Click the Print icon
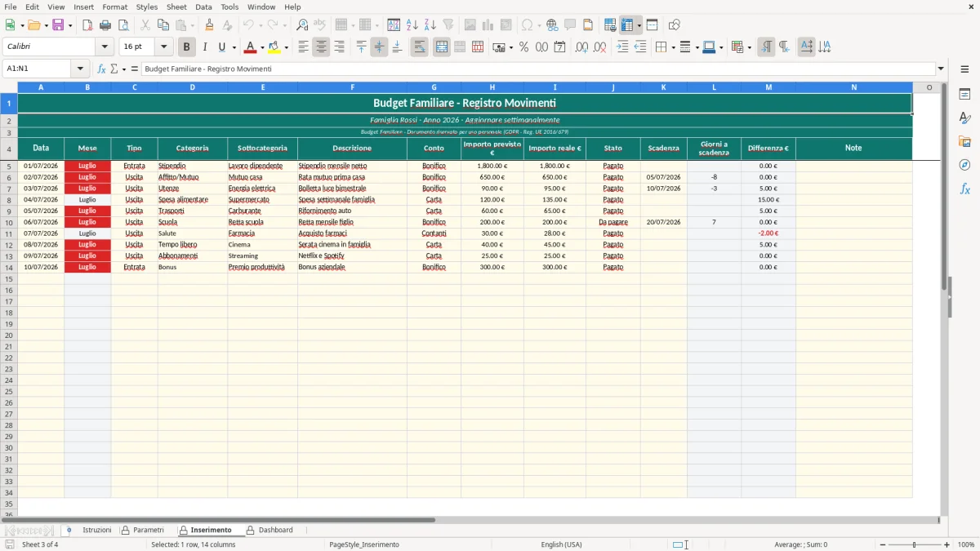This screenshot has width=980, height=551. (x=105, y=25)
